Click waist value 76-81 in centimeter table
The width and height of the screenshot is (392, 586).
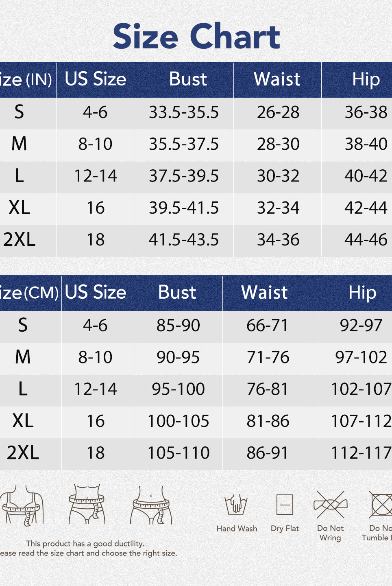pos(268,389)
